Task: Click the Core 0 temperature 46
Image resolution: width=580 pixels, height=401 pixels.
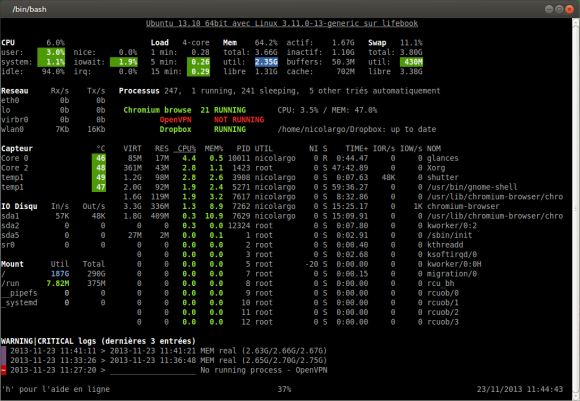Action: [99, 158]
